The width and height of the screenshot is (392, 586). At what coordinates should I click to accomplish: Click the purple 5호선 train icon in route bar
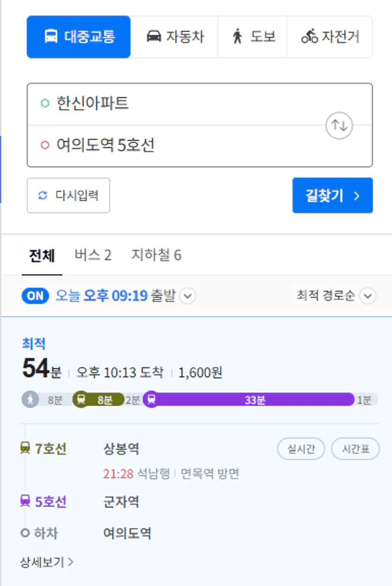tap(151, 400)
